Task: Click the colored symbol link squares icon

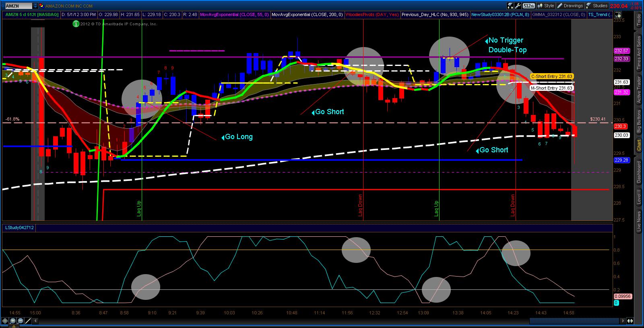Action: tap(41, 6)
